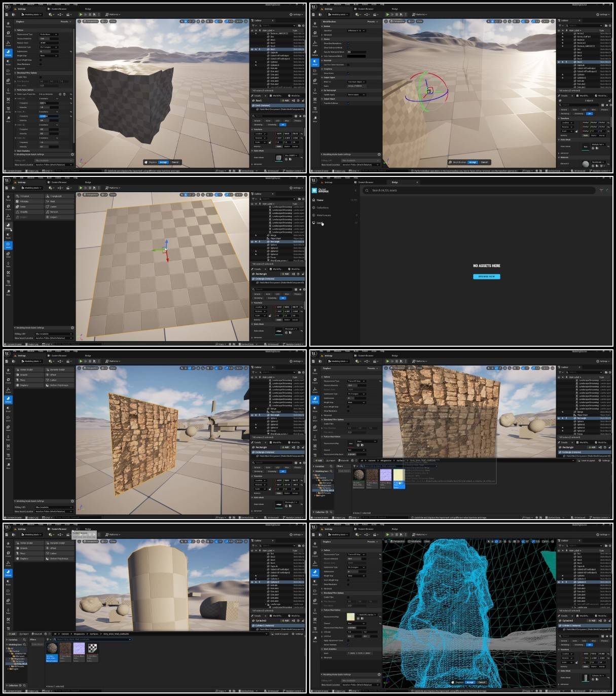Select highlighted Mesh mode icon in Tri Select window rail
The width and height of the screenshot is (616, 696).
pos(8,245)
